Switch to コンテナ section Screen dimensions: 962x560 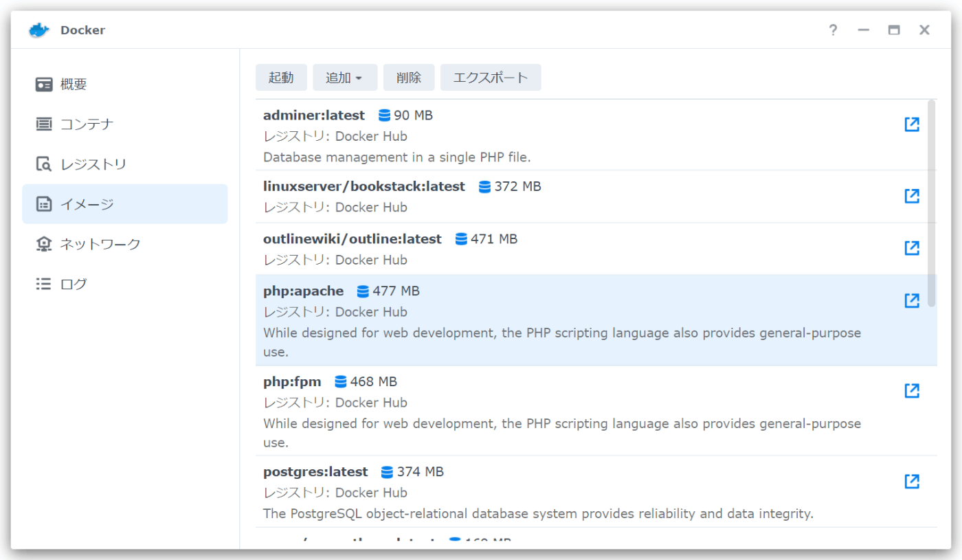[125, 124]
